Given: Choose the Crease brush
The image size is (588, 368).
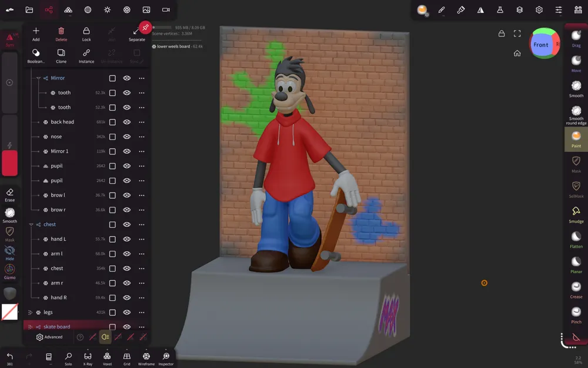Looking at the screenshot, I should [x=576, y=290].
